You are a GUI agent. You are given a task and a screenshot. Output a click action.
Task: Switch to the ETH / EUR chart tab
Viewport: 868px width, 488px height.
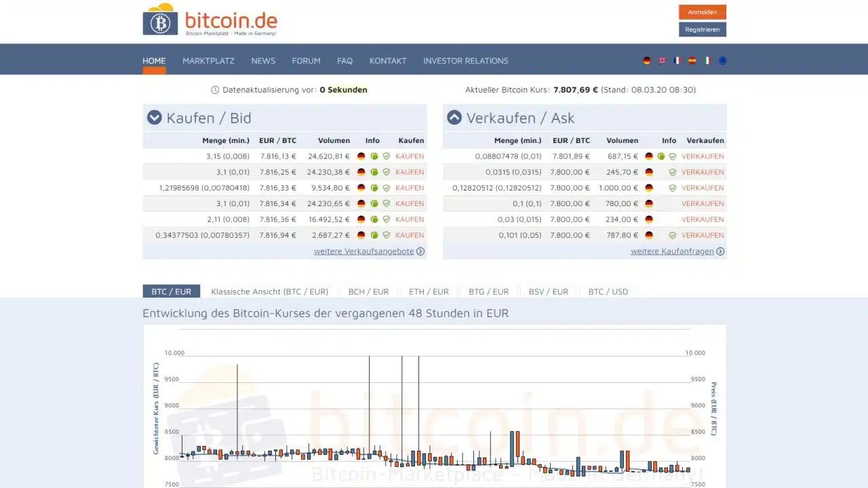click(429, 291)
